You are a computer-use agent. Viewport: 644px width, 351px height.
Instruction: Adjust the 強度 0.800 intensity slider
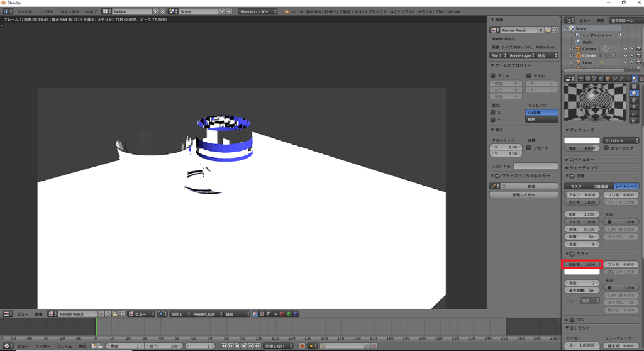[x=582, y=148]
